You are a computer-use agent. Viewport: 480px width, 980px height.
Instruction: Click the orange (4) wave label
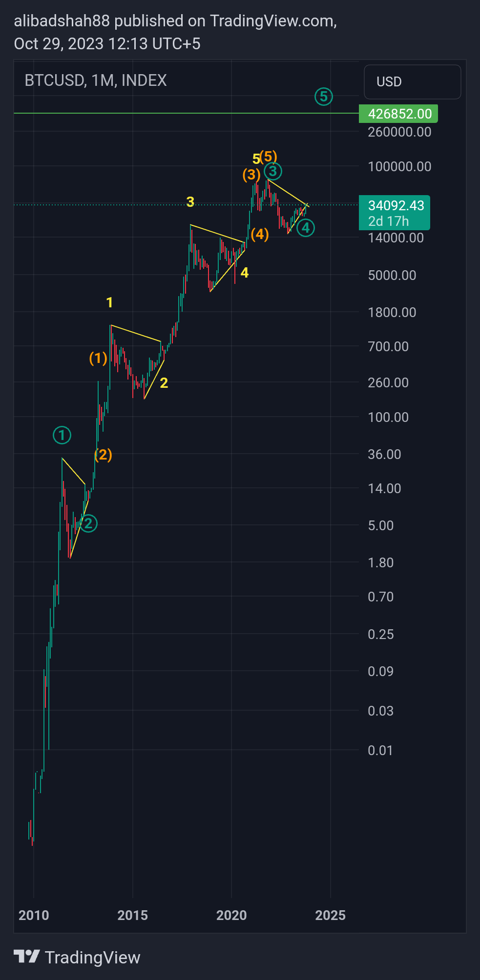point(260,234)
